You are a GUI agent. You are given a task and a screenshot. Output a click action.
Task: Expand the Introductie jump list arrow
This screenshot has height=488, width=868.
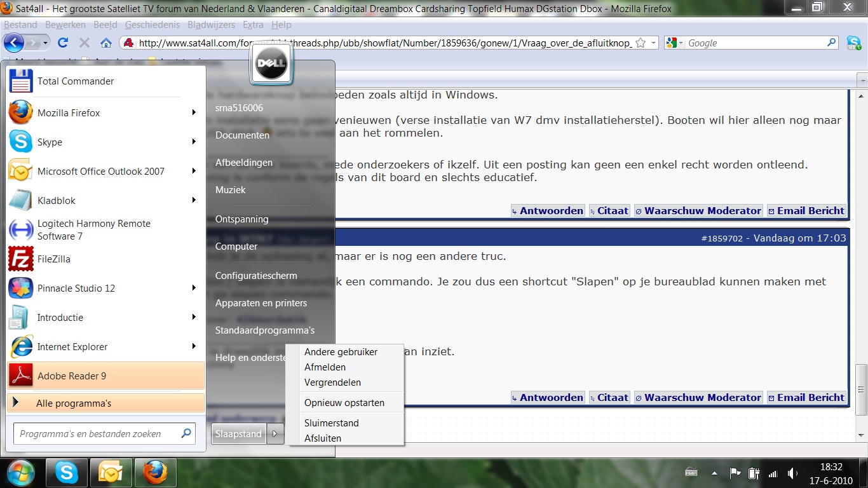tap(194, 318)
